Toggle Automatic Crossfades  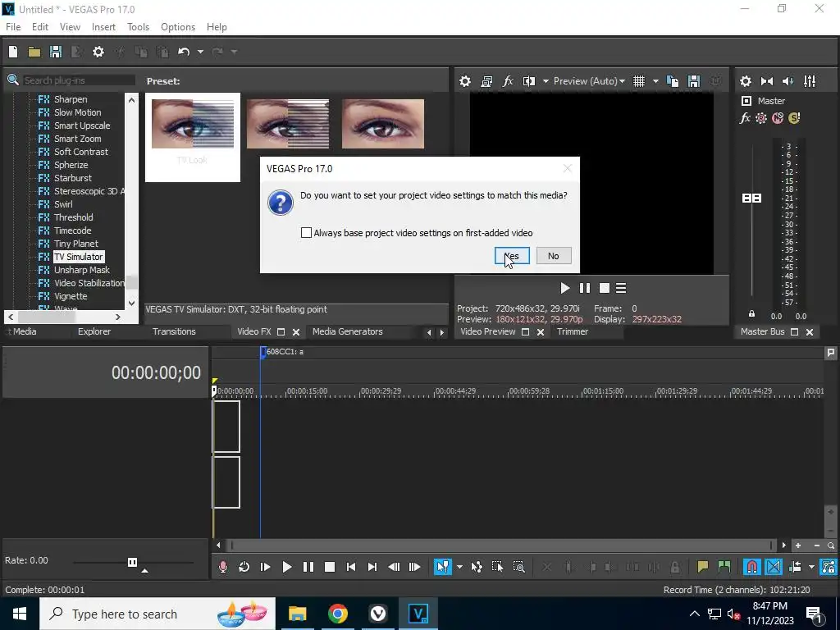tap(774, 567)
